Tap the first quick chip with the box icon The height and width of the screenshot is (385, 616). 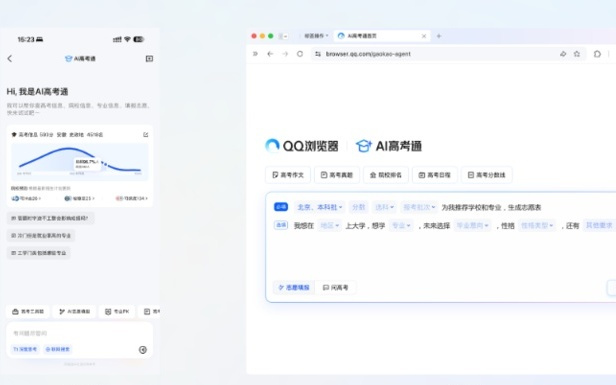tap(28, 312)
